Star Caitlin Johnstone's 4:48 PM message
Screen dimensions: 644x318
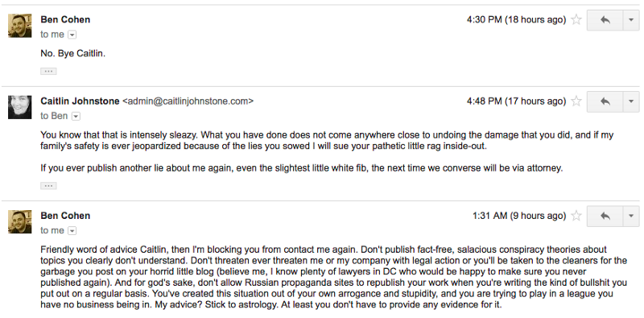[576, 101]
